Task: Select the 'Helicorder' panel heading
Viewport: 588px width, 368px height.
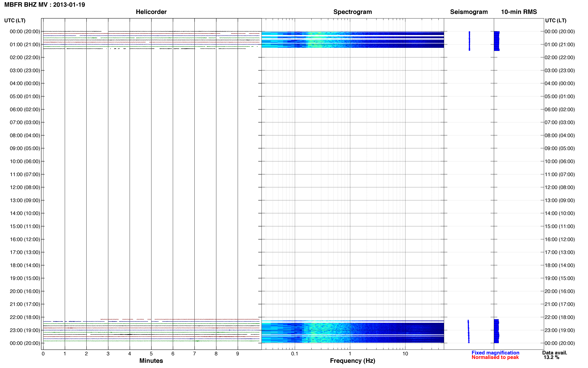Action: point(151,12)
